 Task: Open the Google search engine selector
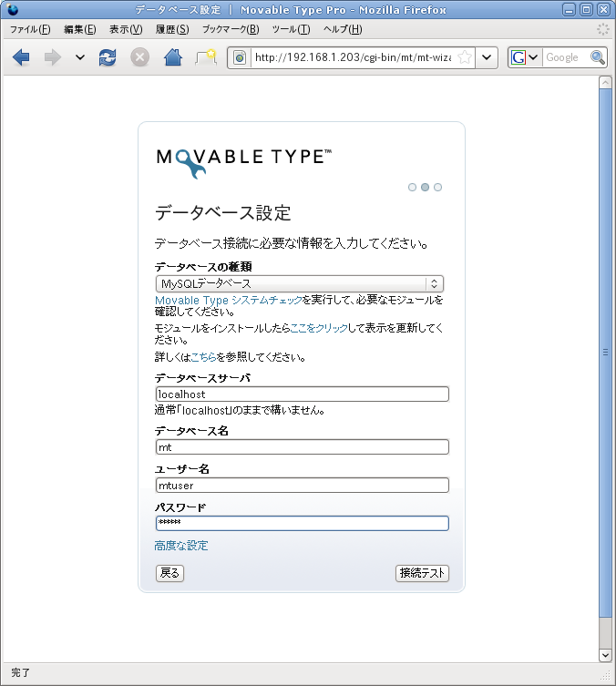pyautogui.click(x=525, y=57)
